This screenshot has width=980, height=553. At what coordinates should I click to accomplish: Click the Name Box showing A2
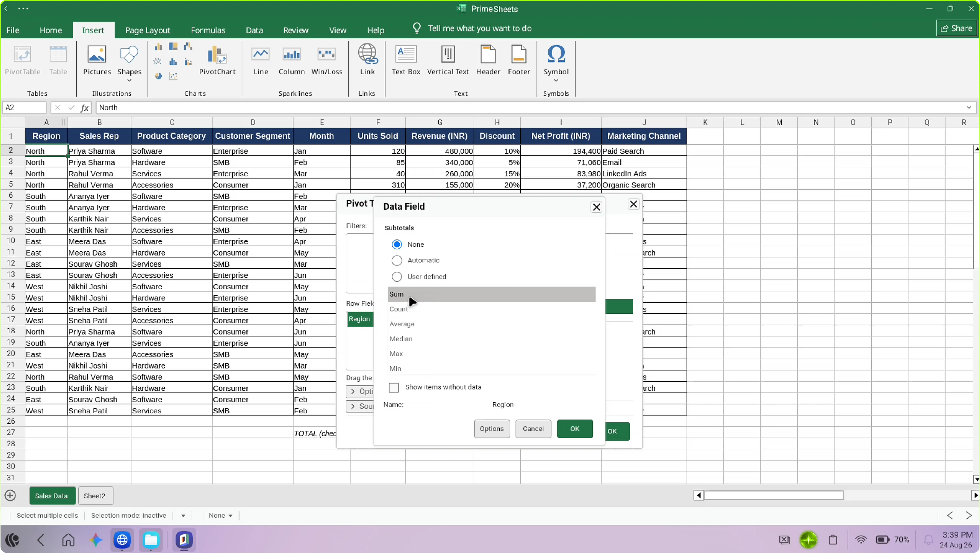[24, 108]
